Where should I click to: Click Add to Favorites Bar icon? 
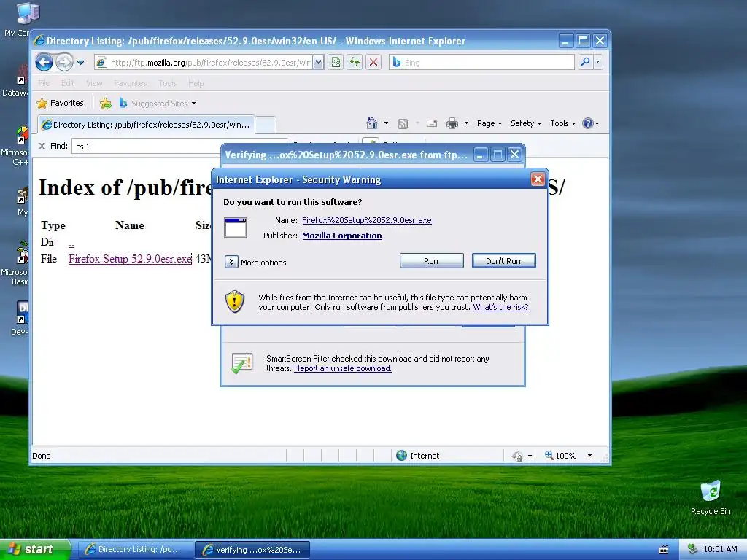coord(106,103)
